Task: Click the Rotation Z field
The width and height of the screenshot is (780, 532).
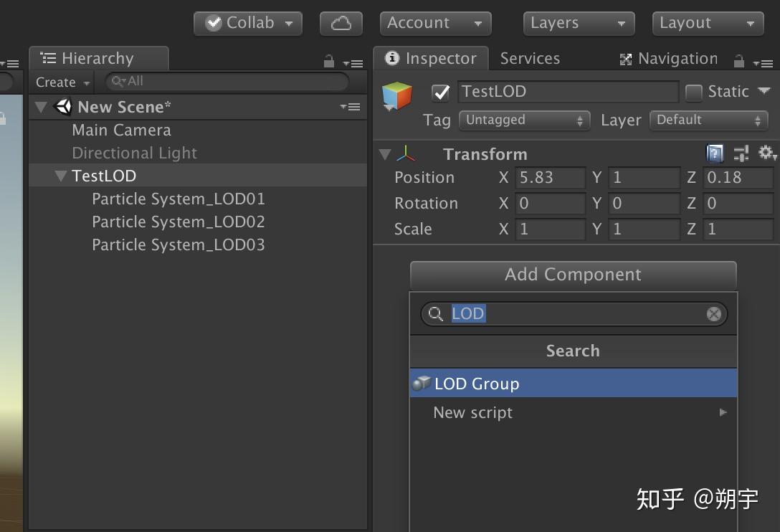Action: (738, 204)
